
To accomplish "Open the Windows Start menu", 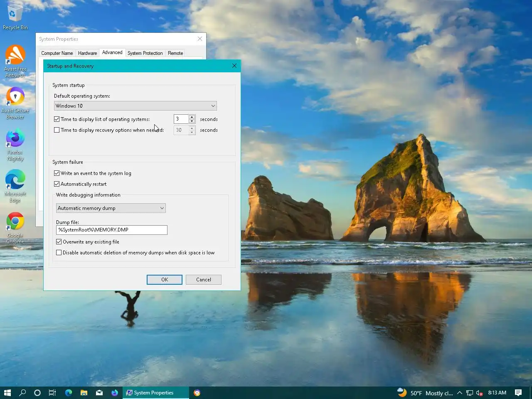I will coord(7,393).
